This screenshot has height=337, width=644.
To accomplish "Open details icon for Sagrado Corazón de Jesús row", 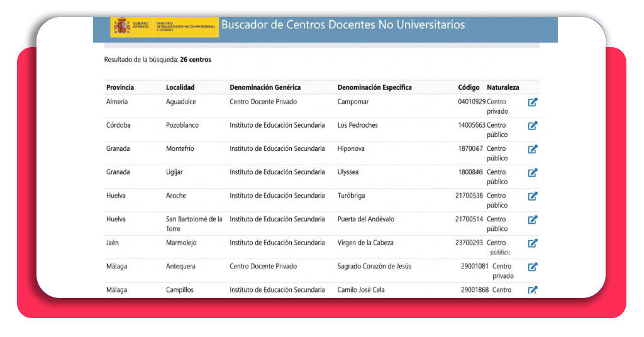I will point(532,267).
